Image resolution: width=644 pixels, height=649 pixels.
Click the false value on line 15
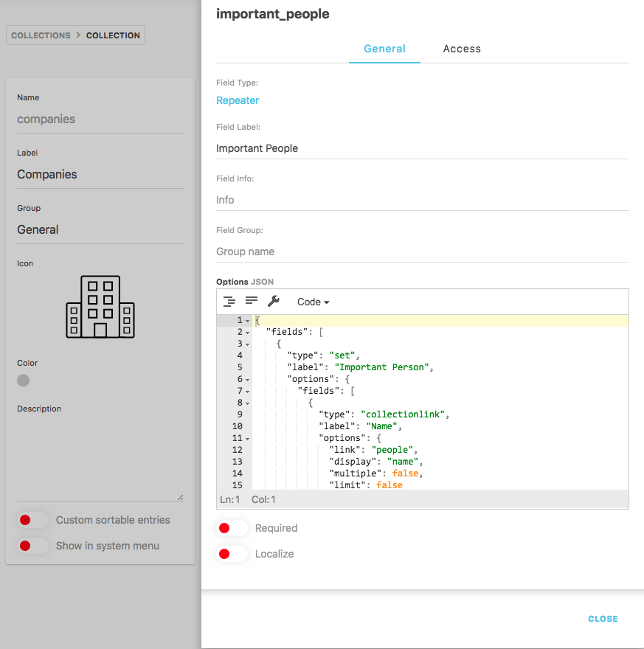click(x=389, y=485)
